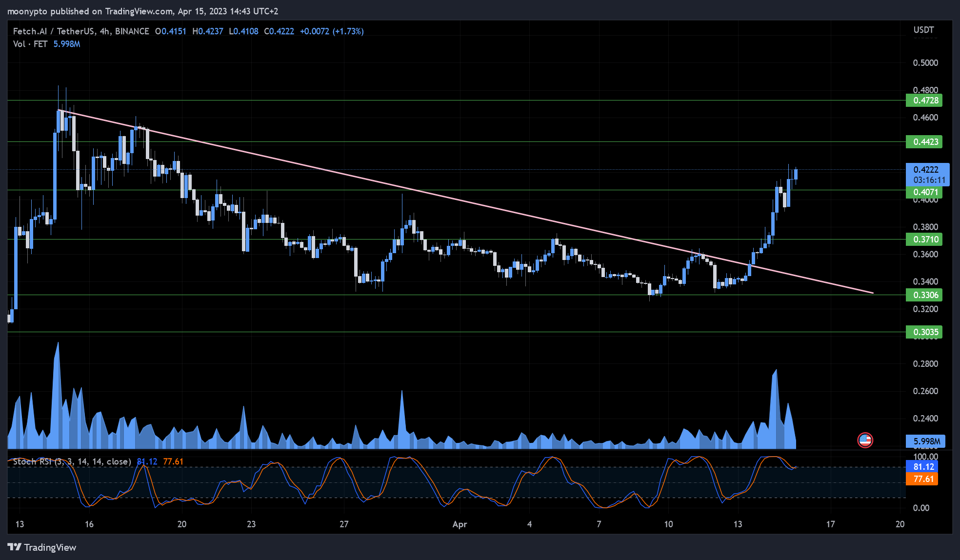Click the 17 date label on time axis
Viewport: 960px width, 560px height.
coord(830,524)
